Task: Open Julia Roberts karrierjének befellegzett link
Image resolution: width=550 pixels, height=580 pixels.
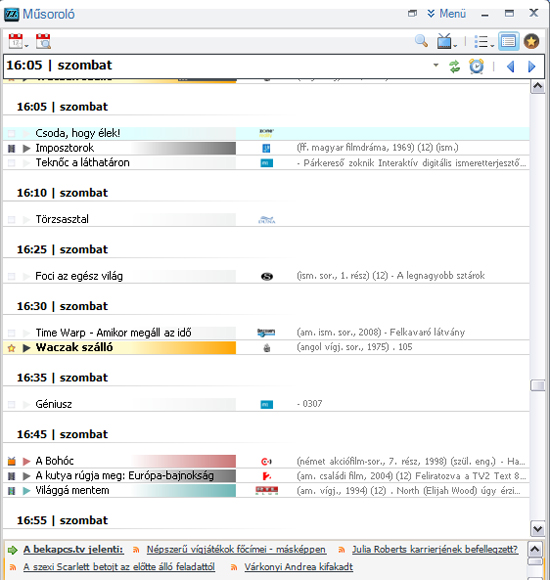Action: 435,550
